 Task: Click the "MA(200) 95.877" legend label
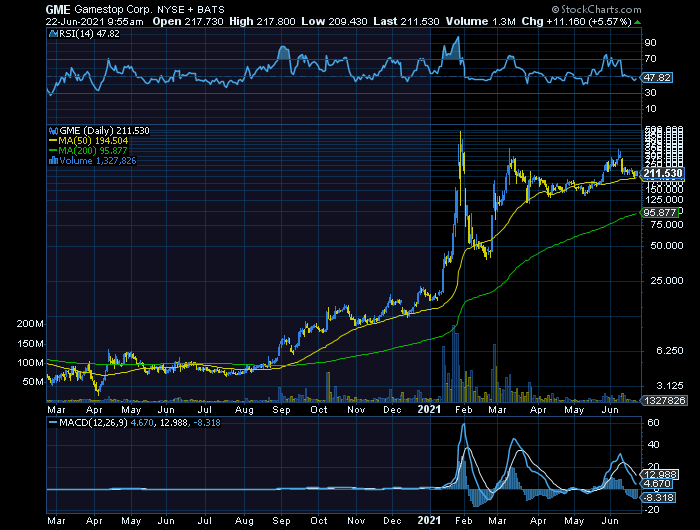[x=93, y=151]
